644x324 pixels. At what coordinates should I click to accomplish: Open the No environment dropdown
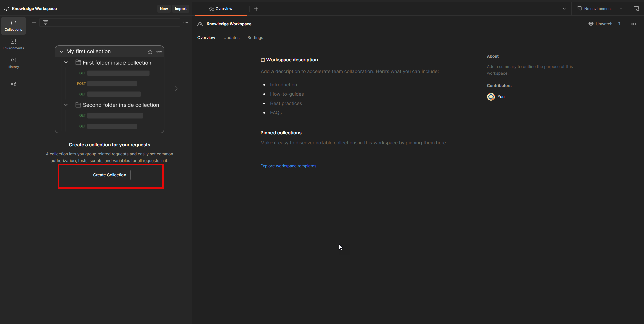pyautogui.click(x=599, y=9)
